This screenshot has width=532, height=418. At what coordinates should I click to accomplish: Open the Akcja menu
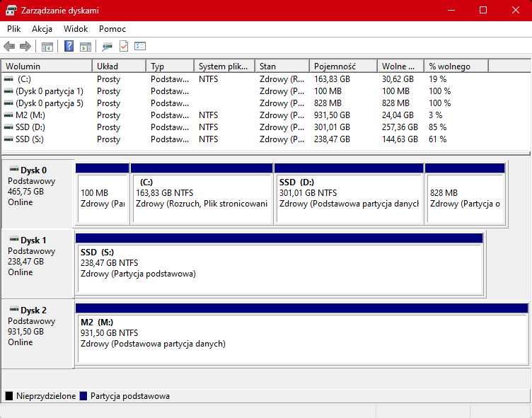[42, 29]
